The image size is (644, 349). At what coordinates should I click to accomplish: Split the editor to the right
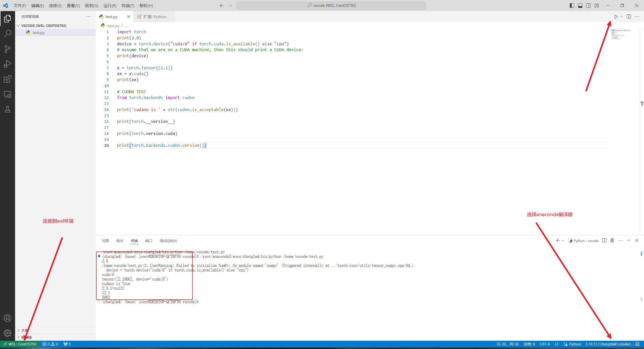[x=629, y=17]
